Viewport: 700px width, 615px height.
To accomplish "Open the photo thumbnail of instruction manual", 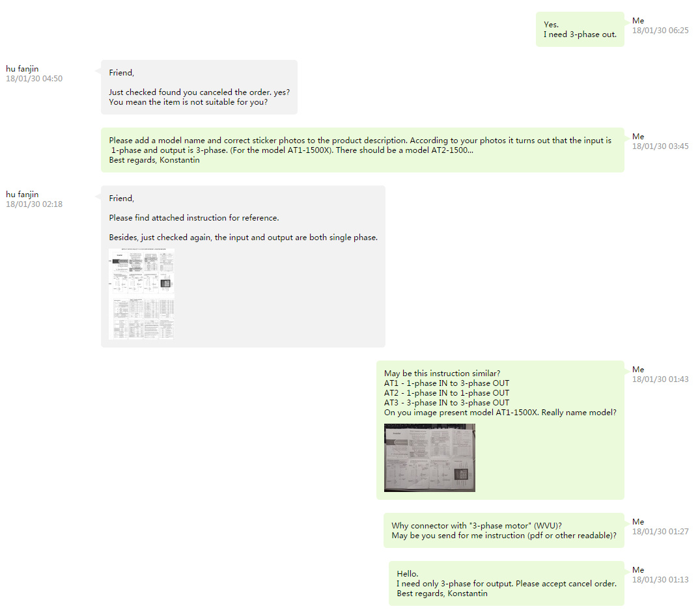I will pyautogui.click(x=430, y=458).
